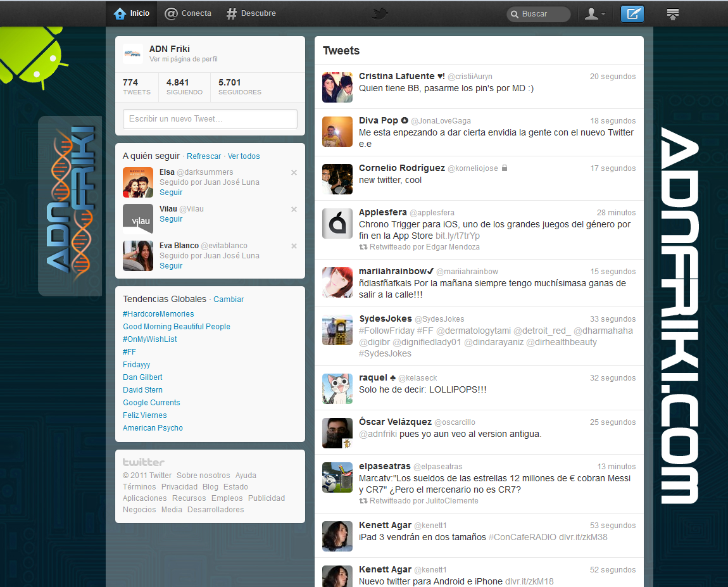The image size is (728, 587).
Task: Open the #HardcoreMemories trend
Action: pyautogui.click(x=158, y=314)
